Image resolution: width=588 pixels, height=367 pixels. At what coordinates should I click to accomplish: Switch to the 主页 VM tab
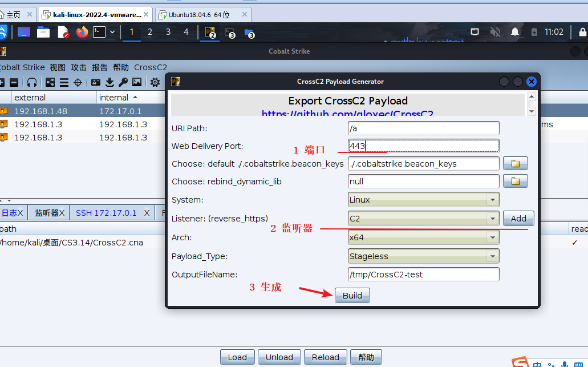click(17, 15)
